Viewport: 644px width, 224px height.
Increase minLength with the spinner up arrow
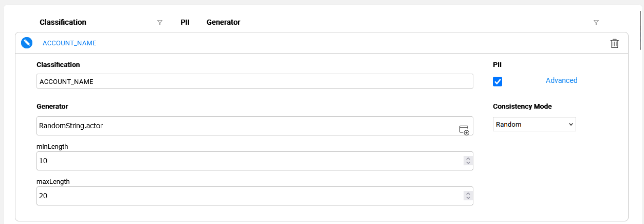pyautogui.click(x=468, y=159)
